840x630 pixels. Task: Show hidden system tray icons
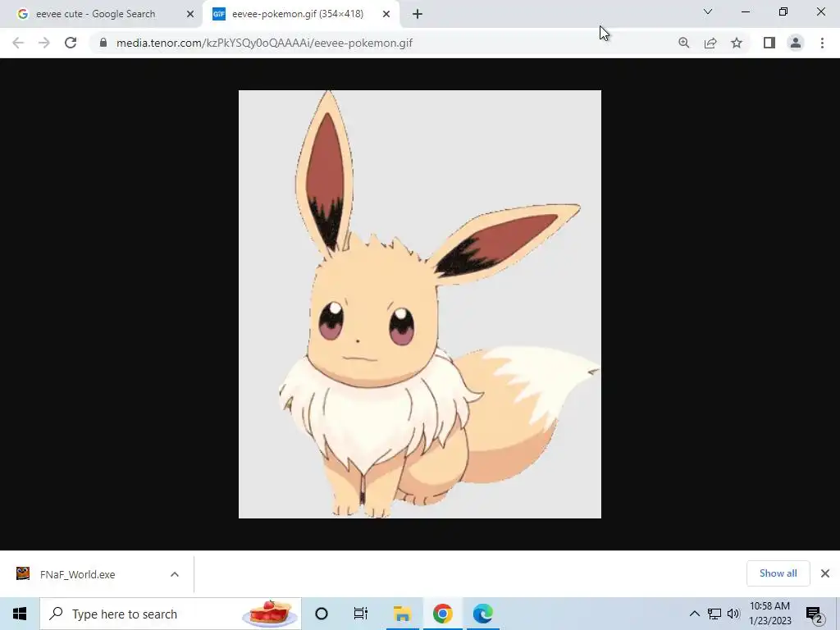click(694, 614)
